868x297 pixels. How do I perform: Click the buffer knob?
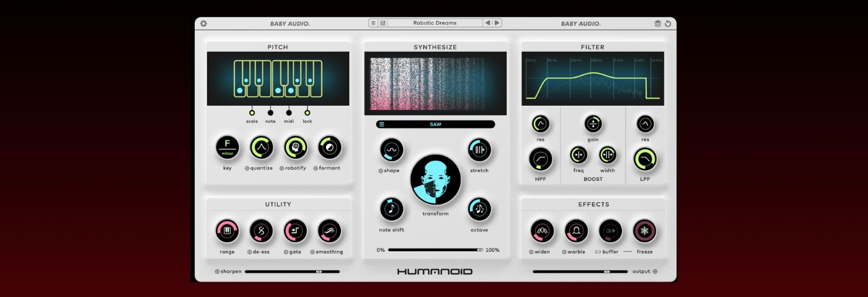coord(611,231)
